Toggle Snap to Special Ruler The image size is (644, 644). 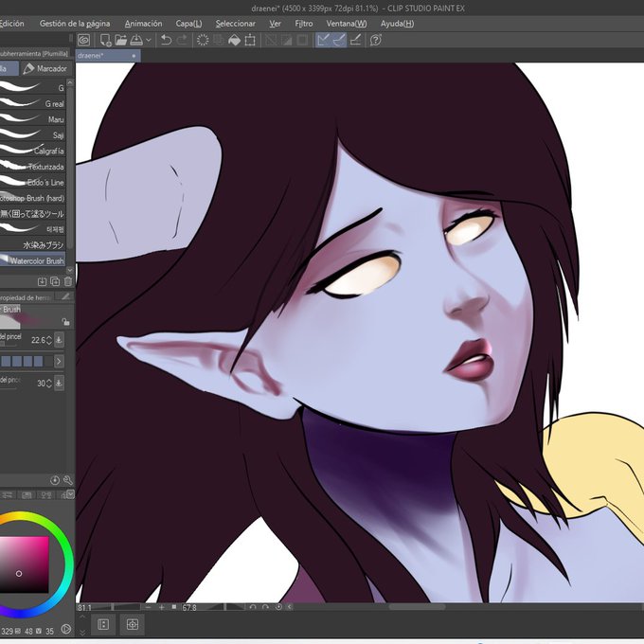point(339,40)
